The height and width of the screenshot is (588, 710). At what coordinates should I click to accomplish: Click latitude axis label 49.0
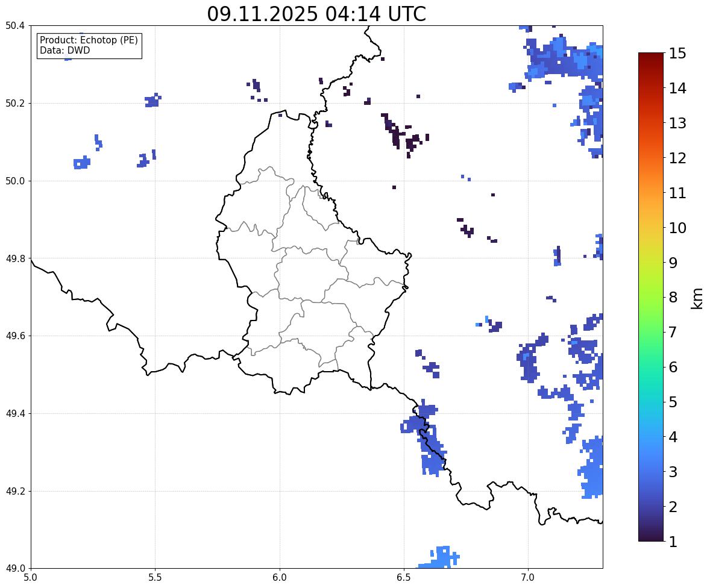click(x=15, y=569)
